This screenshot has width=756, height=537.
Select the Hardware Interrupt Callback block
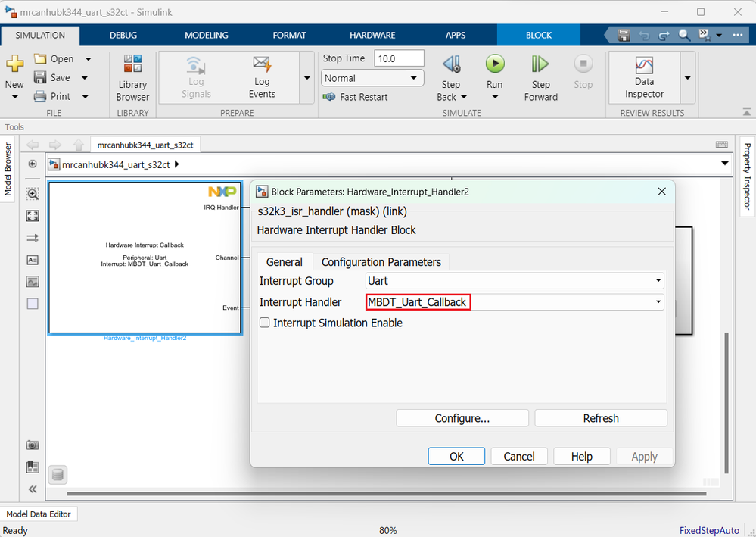[145, 258]
